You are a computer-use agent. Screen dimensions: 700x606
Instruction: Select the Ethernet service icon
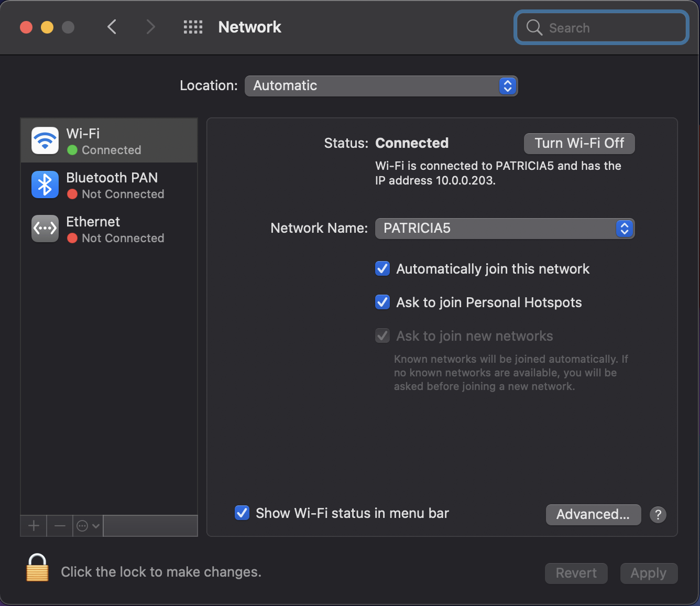point(45,229)
